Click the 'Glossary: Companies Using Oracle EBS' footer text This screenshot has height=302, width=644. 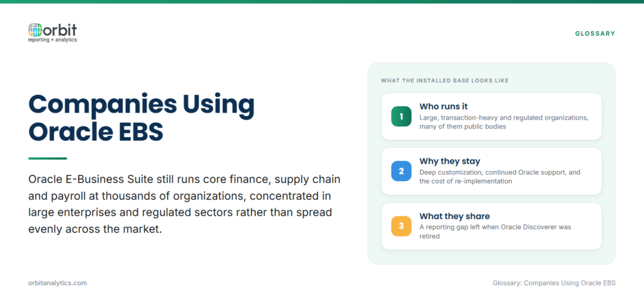click(x=554, y=283)
